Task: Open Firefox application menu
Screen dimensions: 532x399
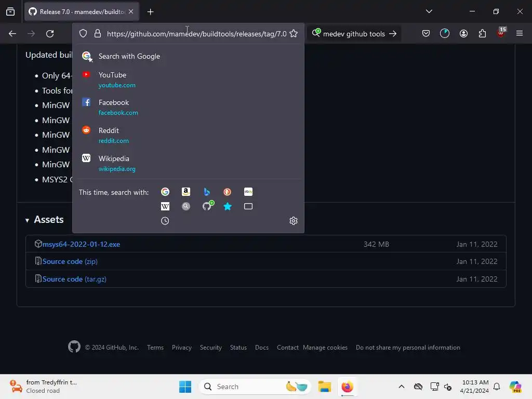Action: coord(520,34)
